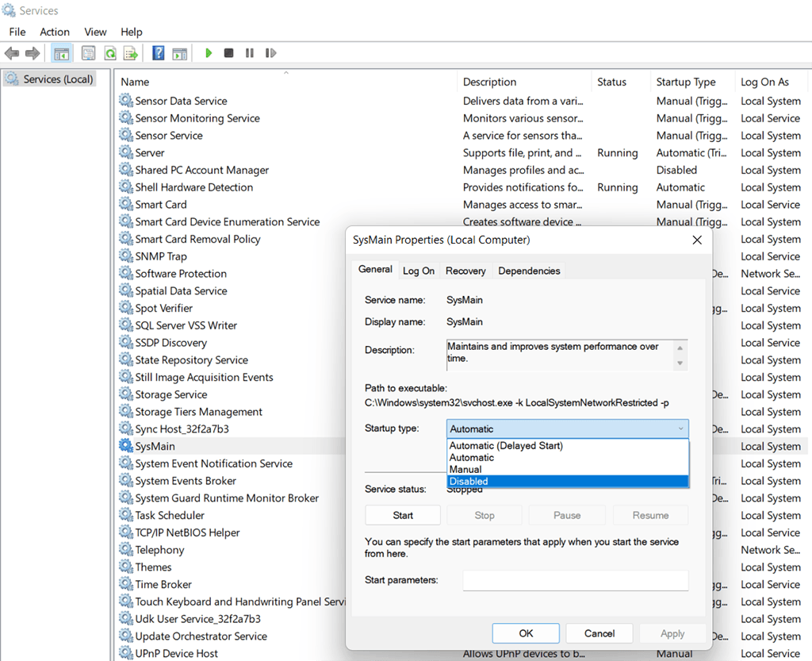Collapse the Startup type combo box
Viewport: 812px width, 661px height.
(x=568, y=429)
